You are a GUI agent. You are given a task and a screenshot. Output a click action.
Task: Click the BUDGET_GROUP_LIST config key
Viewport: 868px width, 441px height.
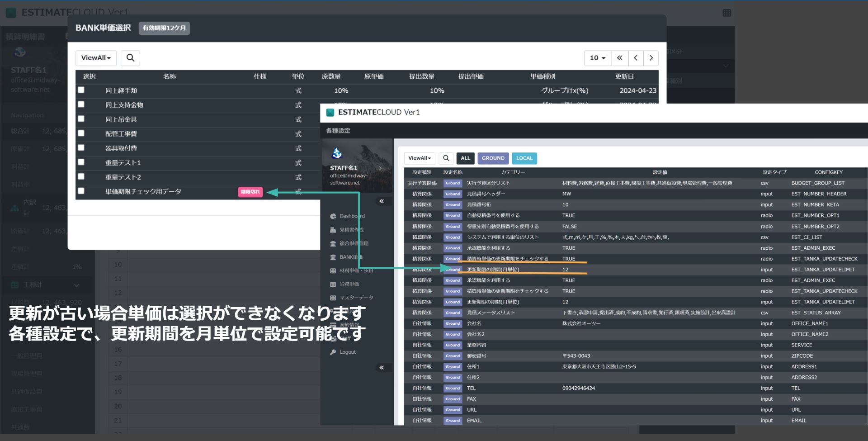[x=818, y=183]
